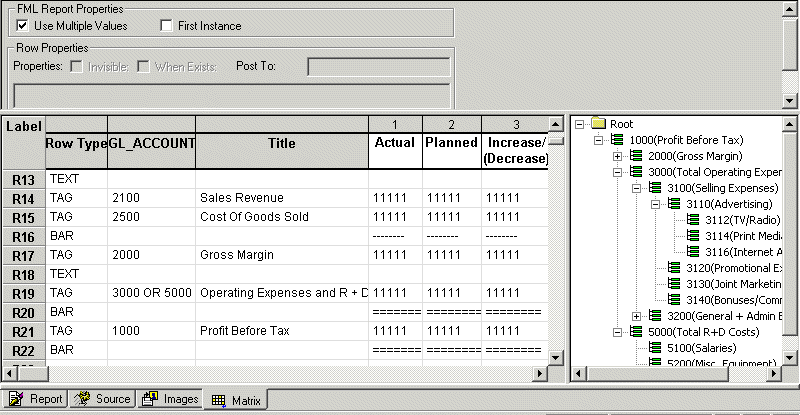
Task: Click the 3000 OR 5000 account cell
Action: pyautogui.click(x=152, y=293)
